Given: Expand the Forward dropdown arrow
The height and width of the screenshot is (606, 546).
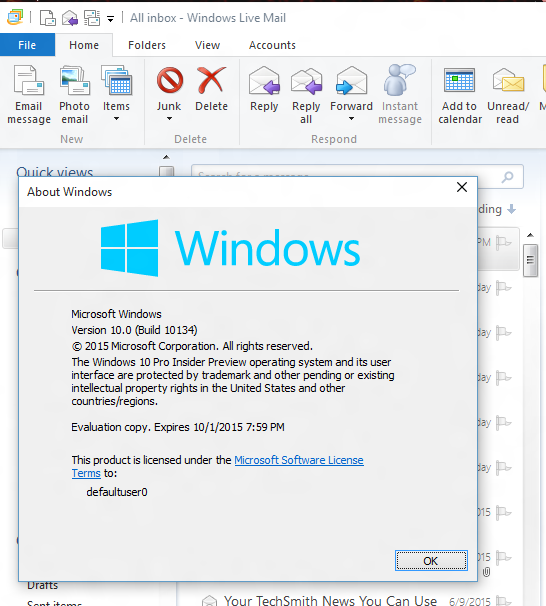Looking at the screenshot, I should (351, 119).
